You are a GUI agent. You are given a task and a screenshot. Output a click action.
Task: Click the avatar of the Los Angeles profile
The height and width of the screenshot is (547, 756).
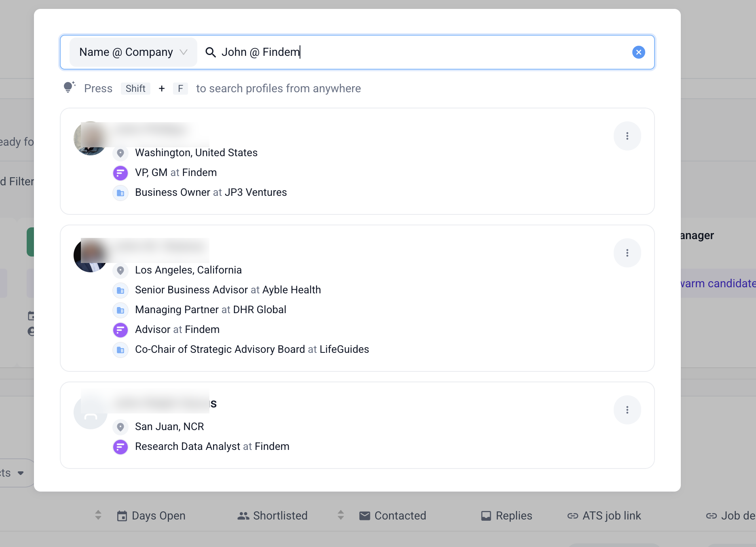(90, 255)
